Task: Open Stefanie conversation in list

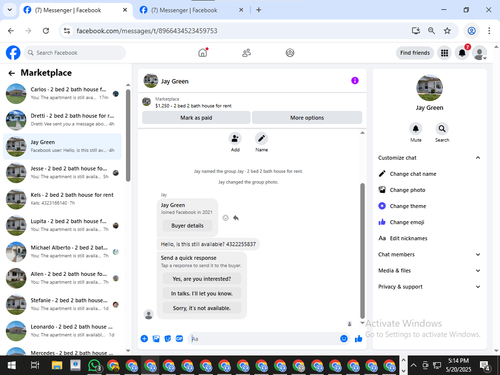Action: [x=62, y=304]
